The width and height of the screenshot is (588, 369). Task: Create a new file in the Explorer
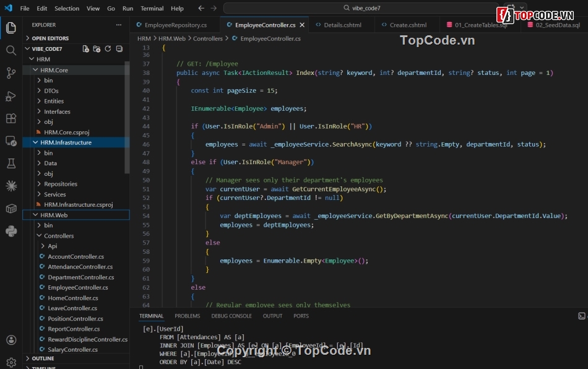(x=86, y=48)
